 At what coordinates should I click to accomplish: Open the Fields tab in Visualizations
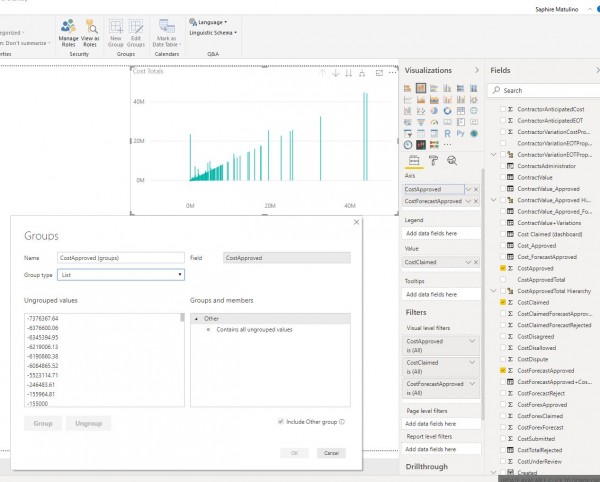pos(414,160)
